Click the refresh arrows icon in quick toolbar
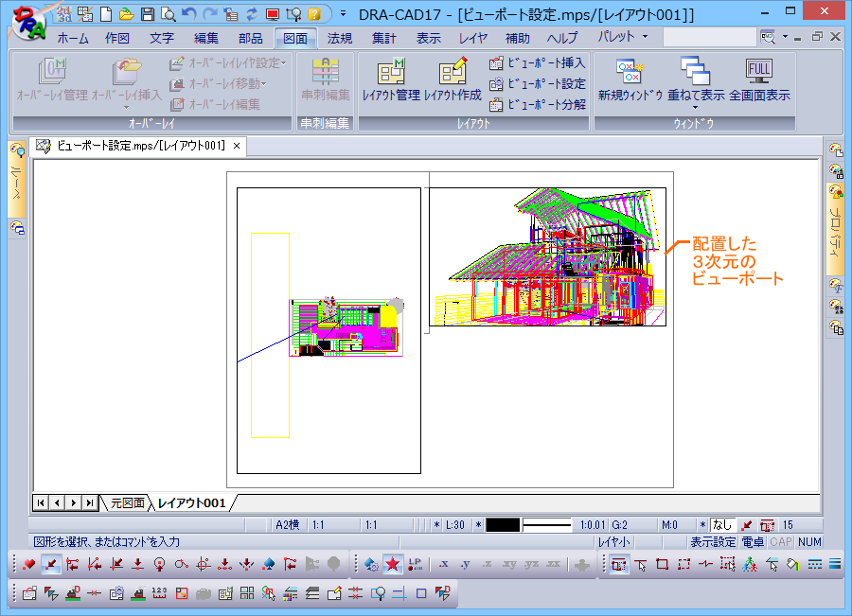Screen dimensions: 852x616 click(x=252, y=14)
